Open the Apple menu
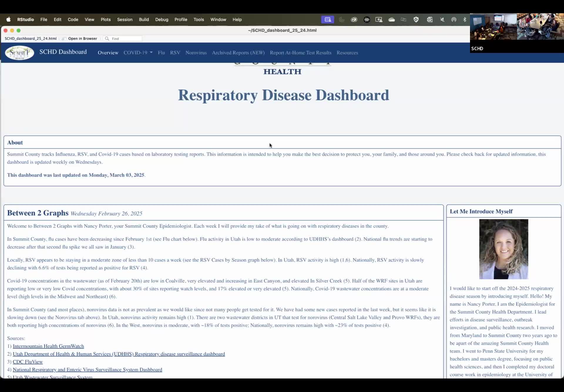564x392 pixels. pos(9,20)
